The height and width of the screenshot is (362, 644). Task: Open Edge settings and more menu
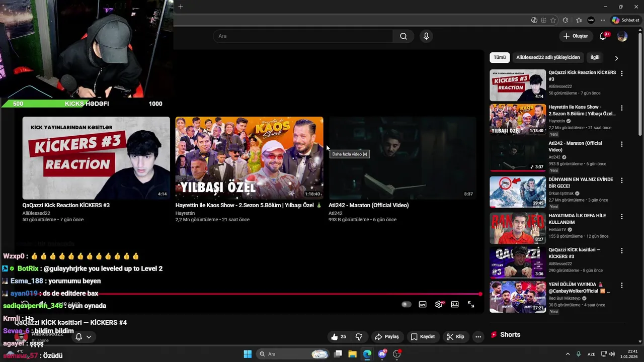tap(603, 20)
